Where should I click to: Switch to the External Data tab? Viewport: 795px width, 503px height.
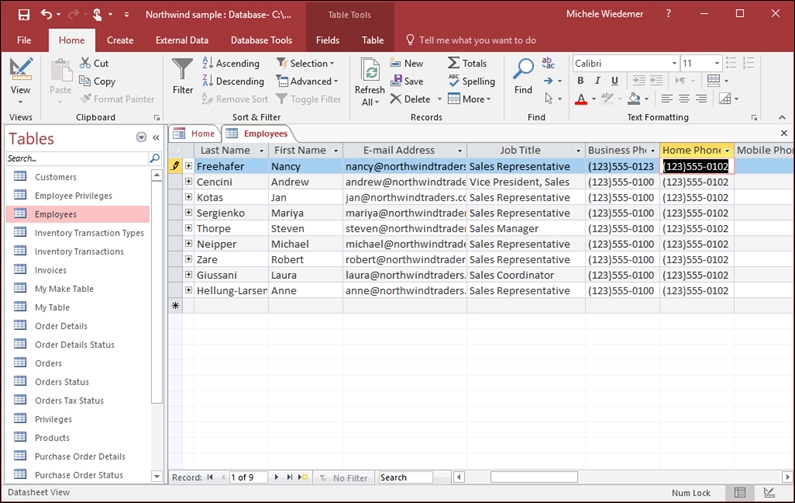point(182,40)
